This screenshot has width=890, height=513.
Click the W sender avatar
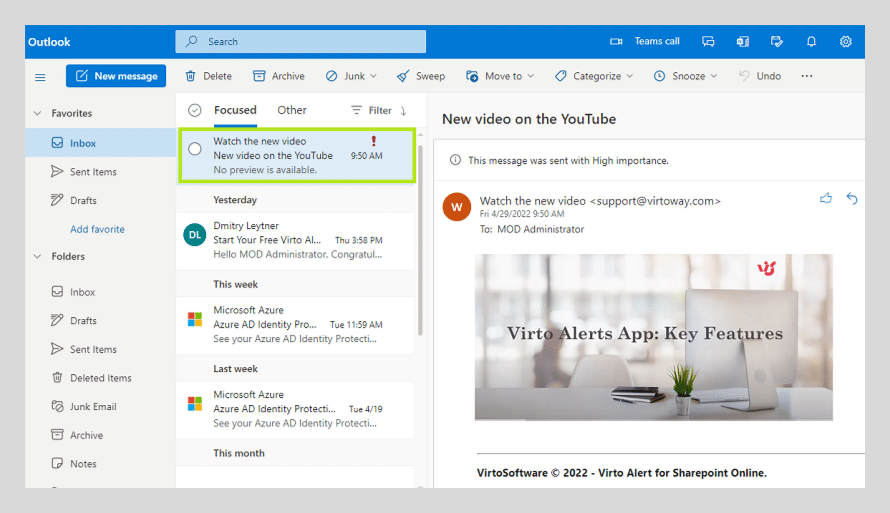click(x=457, y=207)
